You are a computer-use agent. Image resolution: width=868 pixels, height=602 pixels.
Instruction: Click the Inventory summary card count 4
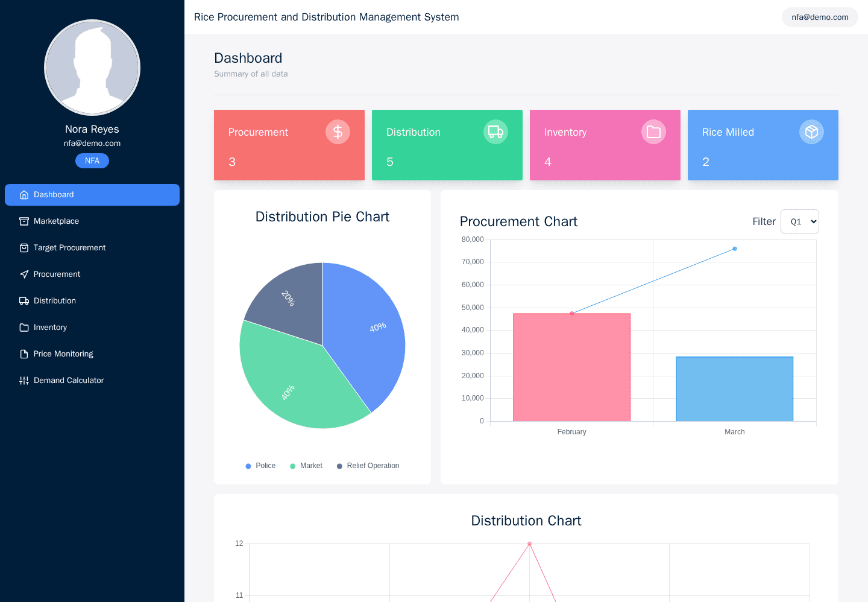(548, 162)
